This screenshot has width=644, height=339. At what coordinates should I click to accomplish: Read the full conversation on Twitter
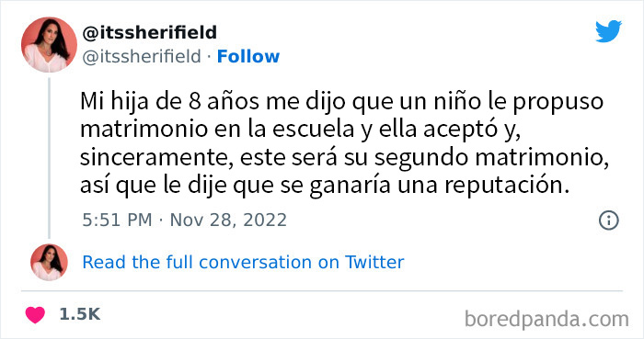tap(243, 263)
